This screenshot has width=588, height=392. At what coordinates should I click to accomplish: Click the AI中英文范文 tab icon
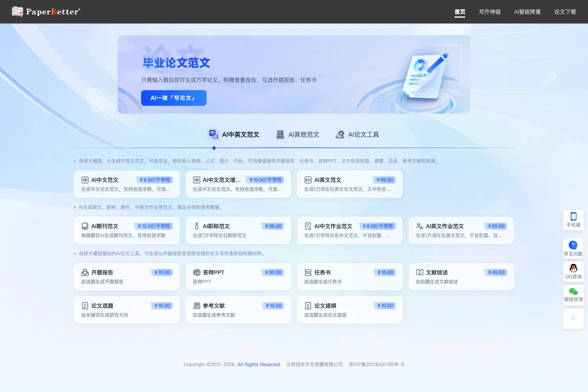pyautogui.click(x=213, y=134)
